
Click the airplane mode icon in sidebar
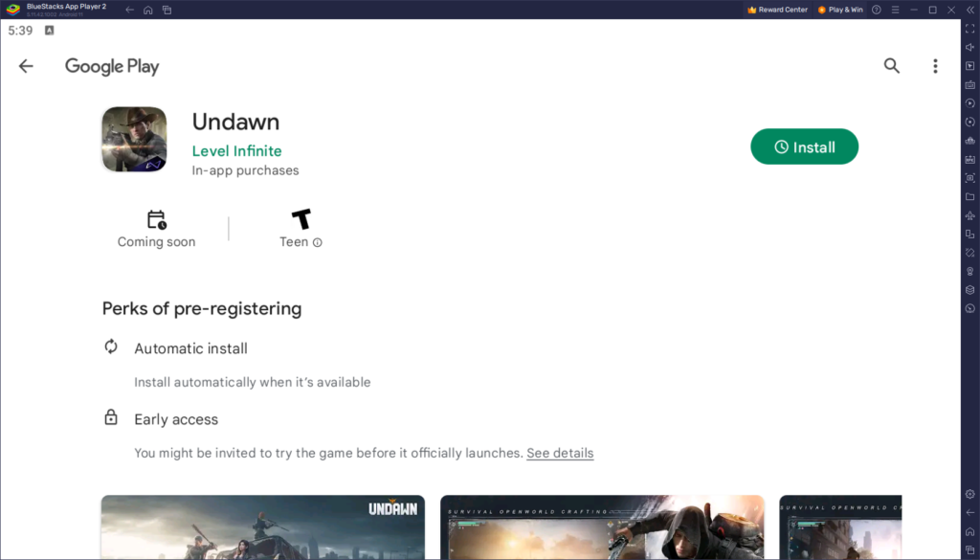click(969, 215)
